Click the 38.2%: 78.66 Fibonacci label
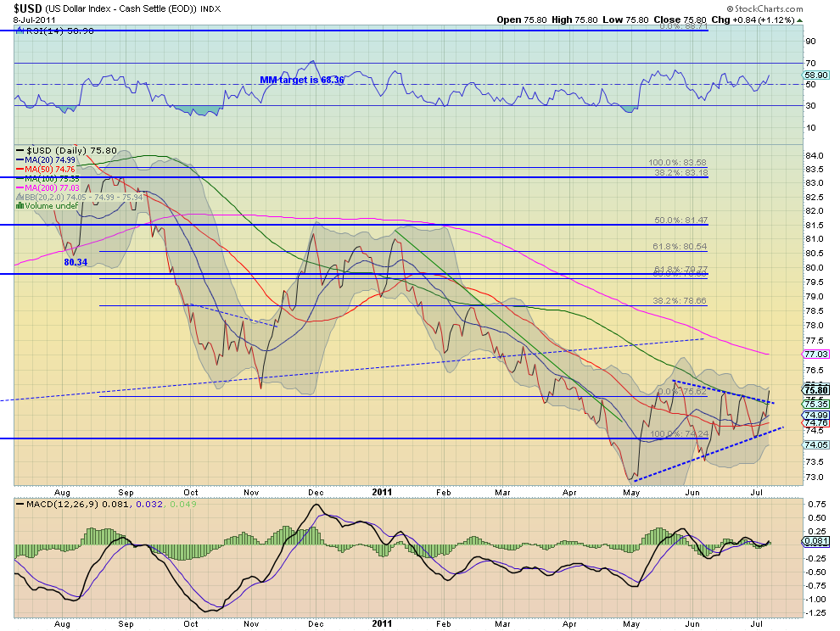 tap(680, 300)
